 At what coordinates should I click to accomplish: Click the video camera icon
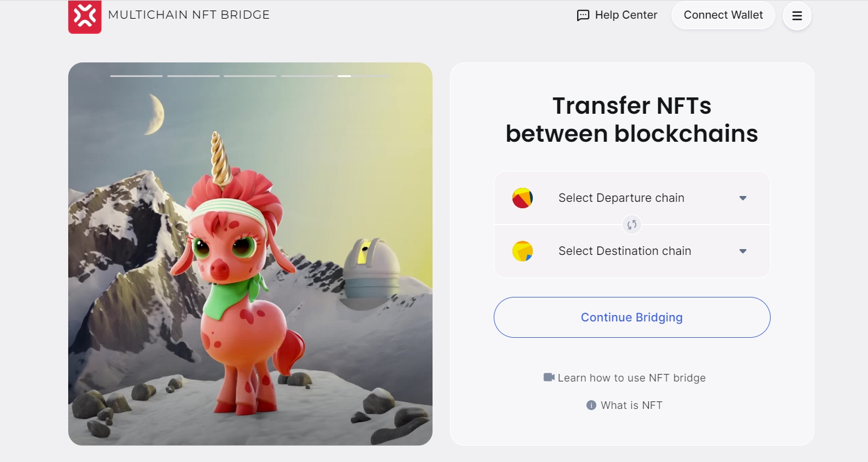(549, 377)
